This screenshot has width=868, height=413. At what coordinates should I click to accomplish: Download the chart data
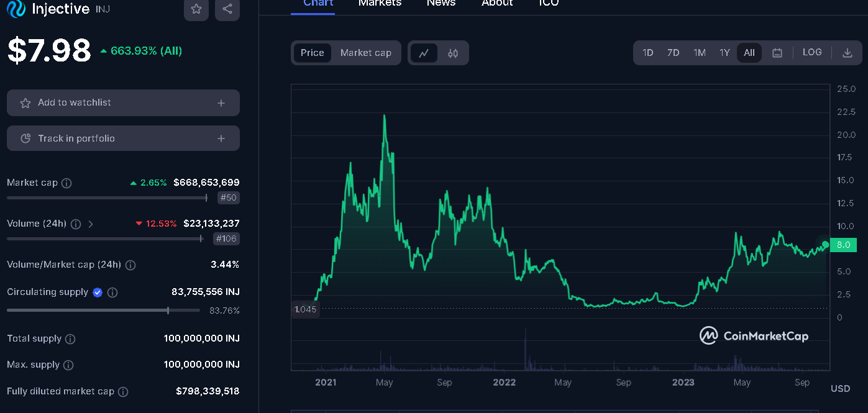pyautogui.click(x=847, y=53)
